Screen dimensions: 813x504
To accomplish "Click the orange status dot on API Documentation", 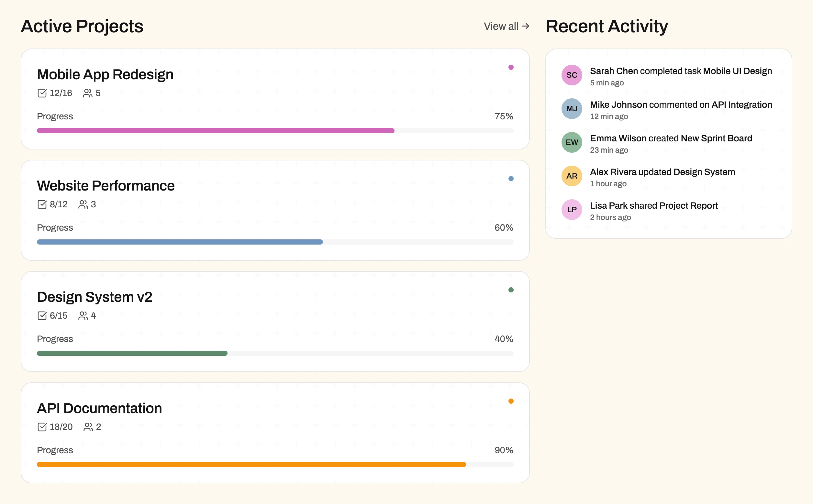I will point(510,401).
